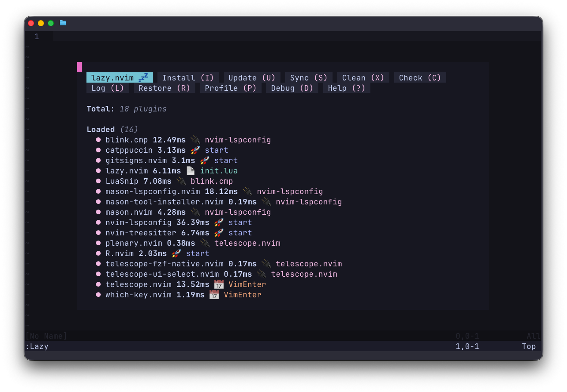Click the plug icon on the LuaSnip row
Image resolution: width=567 pixels, height=392 pixels.
point(181,181)
